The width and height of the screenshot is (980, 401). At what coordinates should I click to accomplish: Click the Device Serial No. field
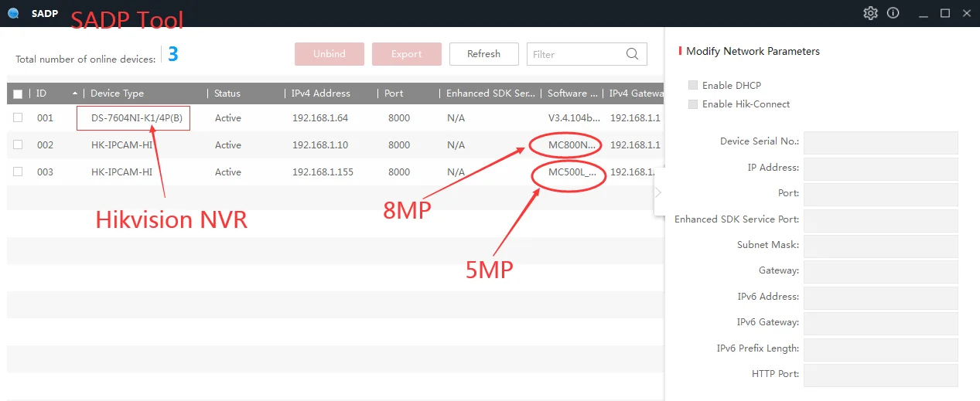click(881, 143)
